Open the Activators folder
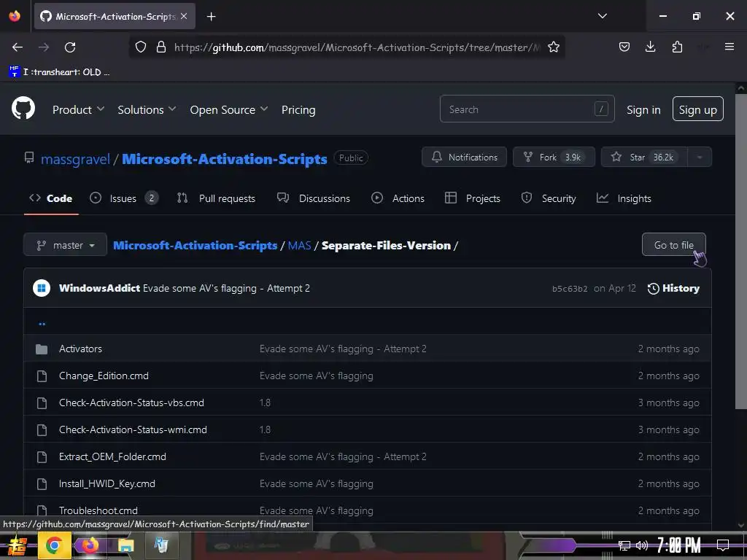Screen dimensions: 747x560 (x=80, y=349)
